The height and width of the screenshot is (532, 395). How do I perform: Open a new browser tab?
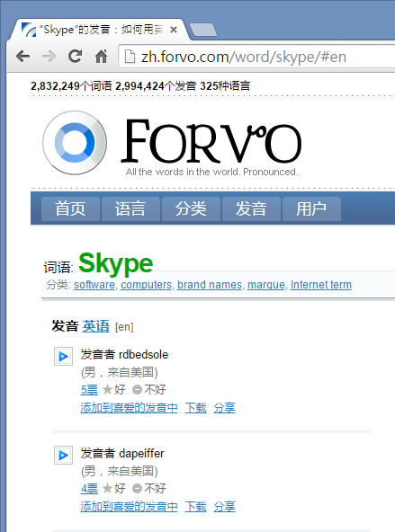point(203,30)
